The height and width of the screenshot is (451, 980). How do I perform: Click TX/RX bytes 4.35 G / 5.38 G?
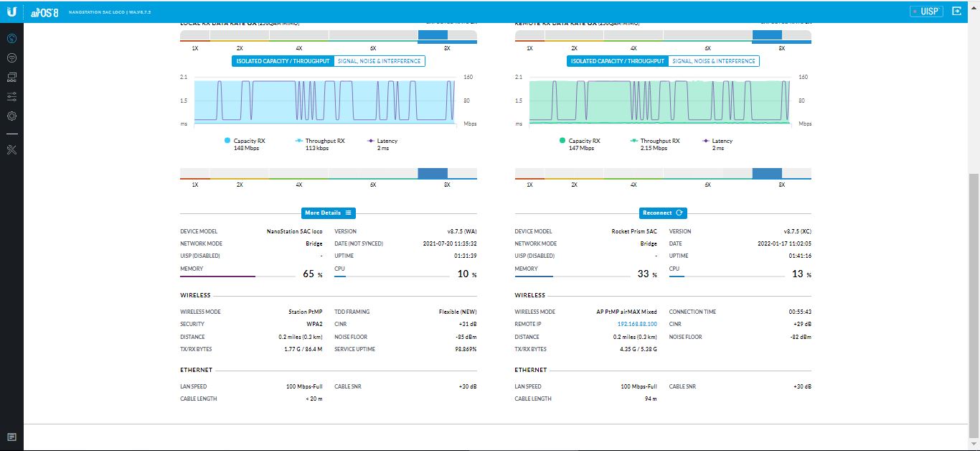tap(638, 350)
